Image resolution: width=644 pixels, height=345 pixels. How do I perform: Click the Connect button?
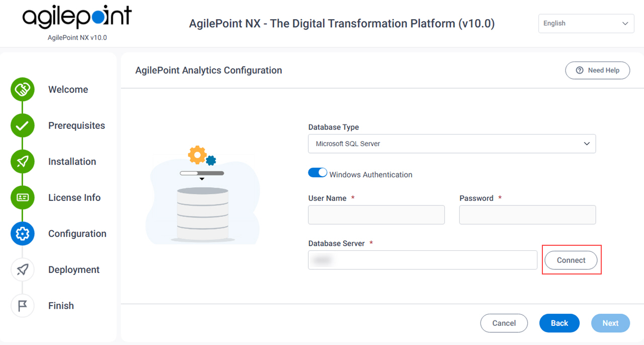click(571, 260)
